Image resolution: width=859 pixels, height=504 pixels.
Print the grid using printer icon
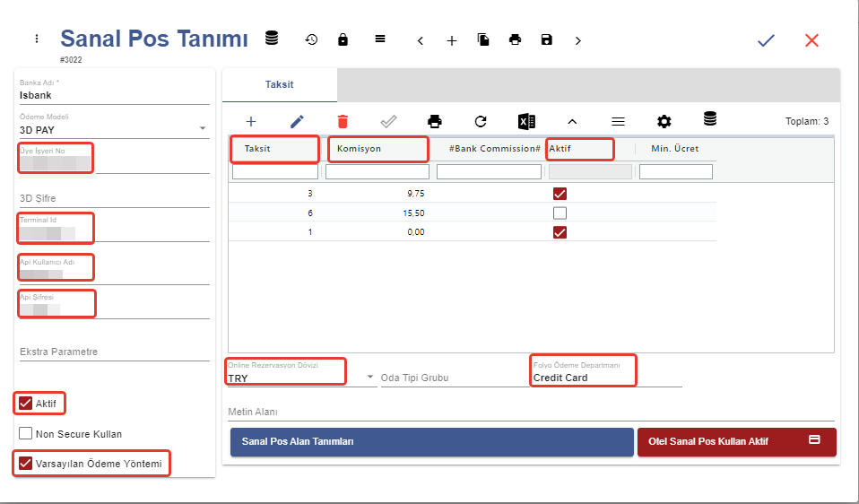click(x=435, y=121)
